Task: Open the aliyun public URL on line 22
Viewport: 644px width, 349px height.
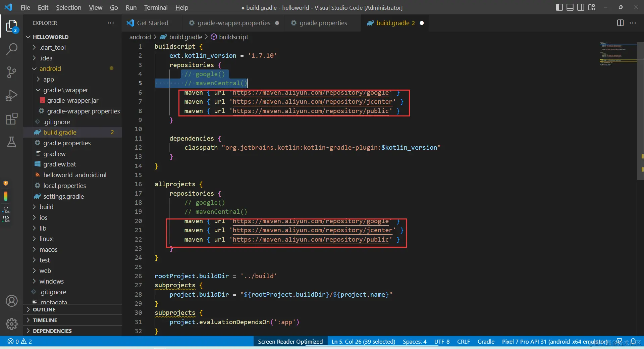Action: [311, 240]
